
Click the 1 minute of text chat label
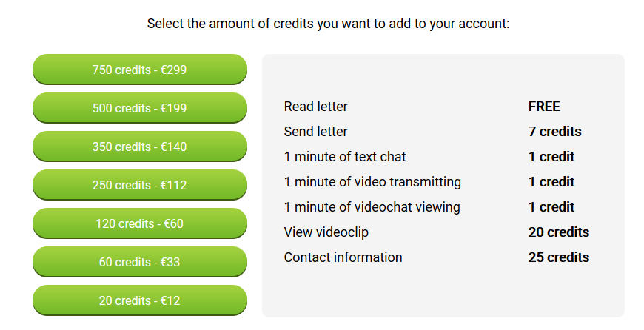point(345,157)
